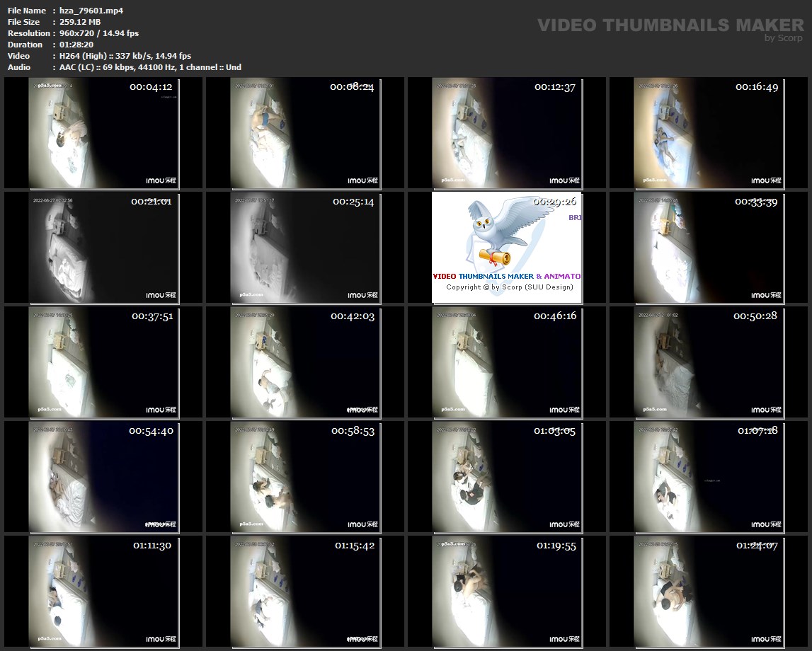This screenshot has width=812, height=651.
Task: Select the thumbnail marked 01:11:30
Action: (x=104, y=592)
